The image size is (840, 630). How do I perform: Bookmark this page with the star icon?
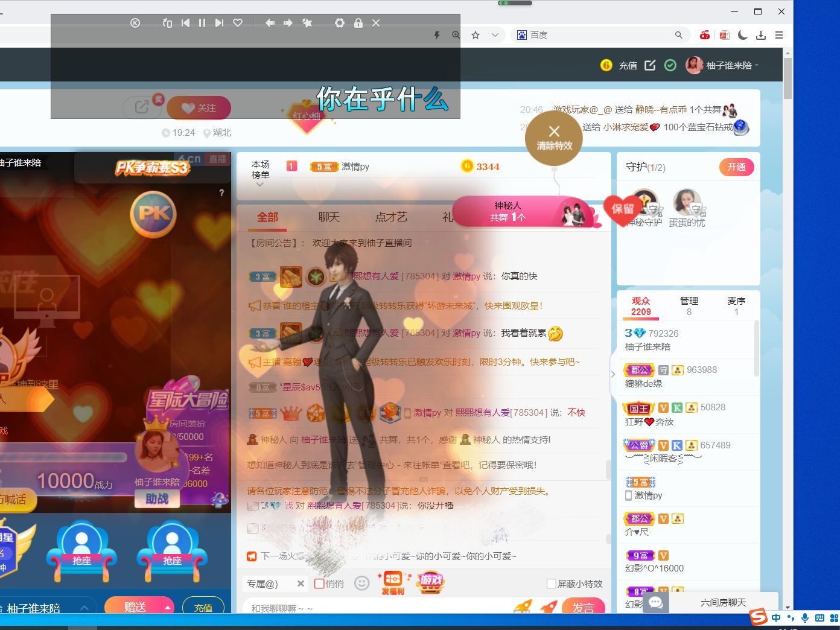[476, 35]
